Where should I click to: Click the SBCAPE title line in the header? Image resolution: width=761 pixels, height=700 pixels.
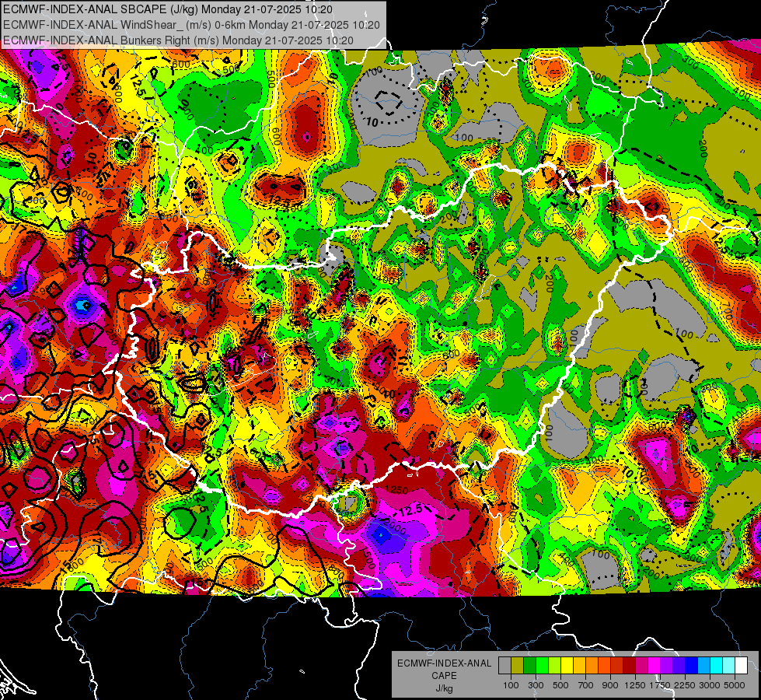point(168,9)
